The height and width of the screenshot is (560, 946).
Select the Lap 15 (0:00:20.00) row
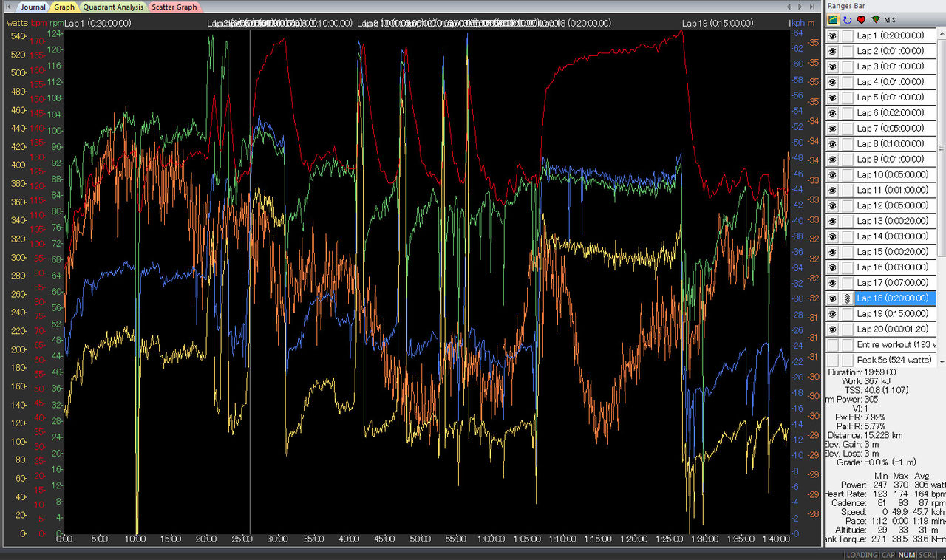881,252
